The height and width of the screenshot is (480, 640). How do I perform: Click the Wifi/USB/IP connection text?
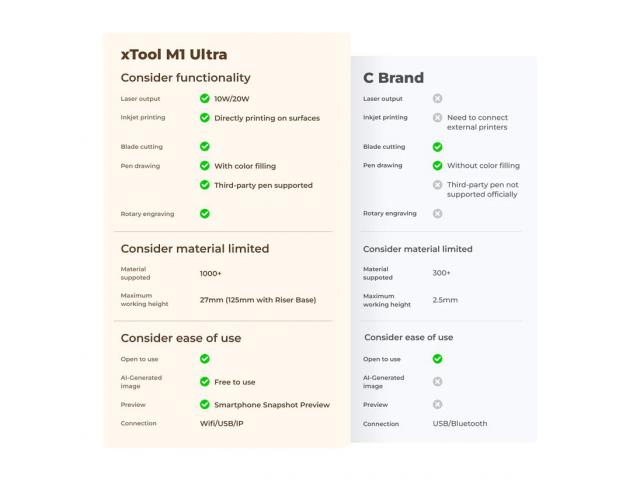point(222,423)
